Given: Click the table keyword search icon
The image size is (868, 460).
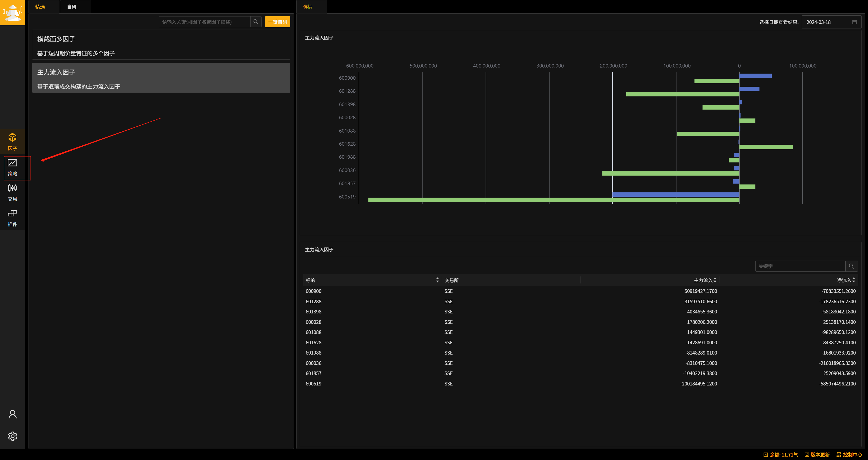Looking at the screenshot, I should tap(851, 266).
